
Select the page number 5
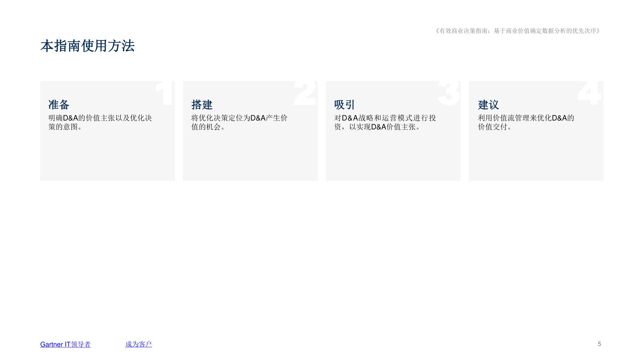click(599, 344)
